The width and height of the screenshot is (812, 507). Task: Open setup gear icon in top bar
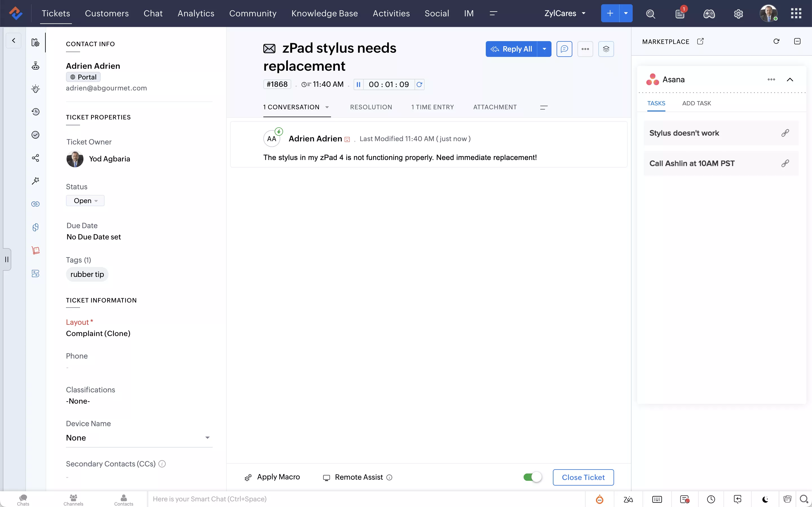point(738,14)
